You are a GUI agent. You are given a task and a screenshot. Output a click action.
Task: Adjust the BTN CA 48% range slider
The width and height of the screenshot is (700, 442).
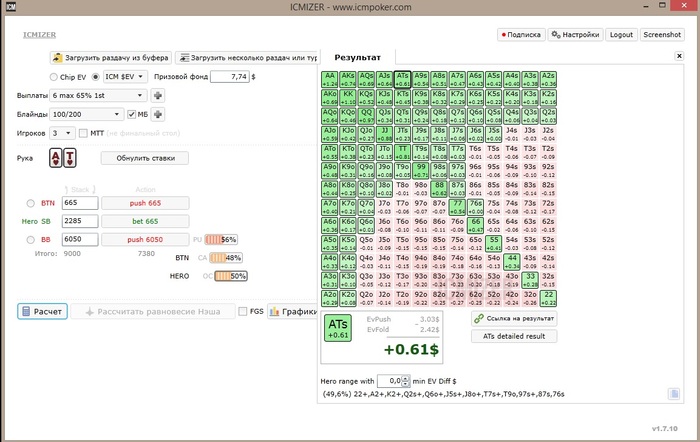(x=226, y=258)
